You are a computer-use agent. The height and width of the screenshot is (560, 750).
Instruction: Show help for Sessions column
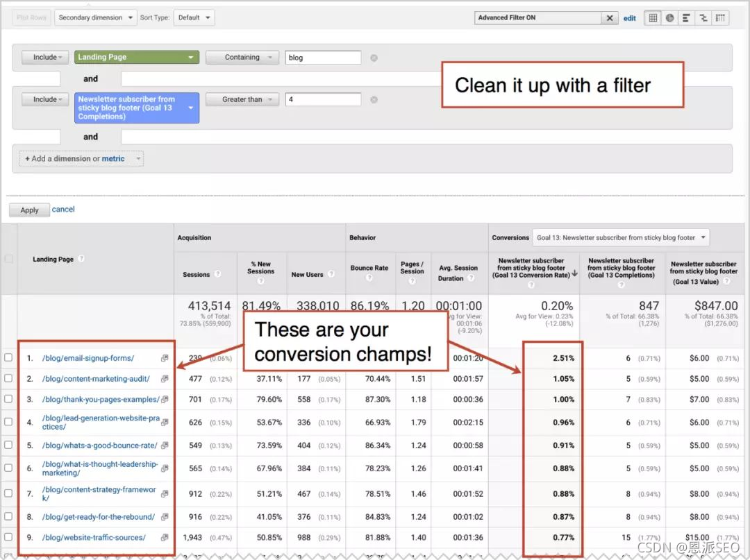[217, 274]
